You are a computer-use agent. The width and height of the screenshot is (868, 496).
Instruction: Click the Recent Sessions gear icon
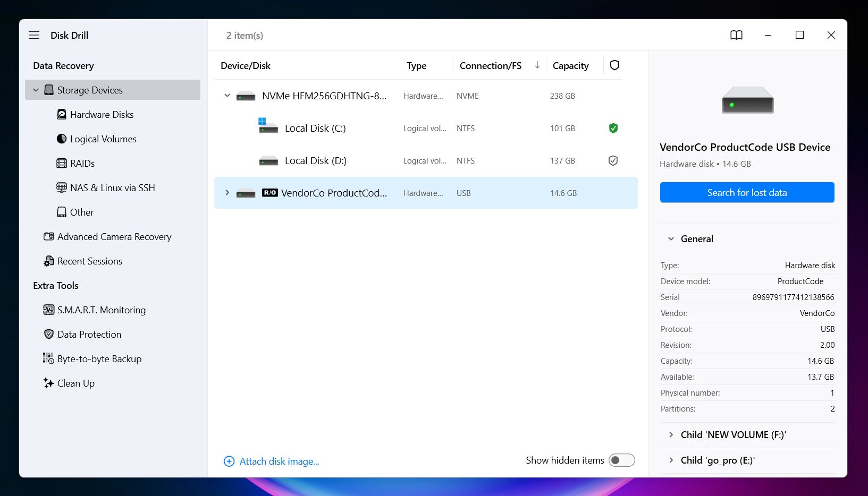click(49, 261)
